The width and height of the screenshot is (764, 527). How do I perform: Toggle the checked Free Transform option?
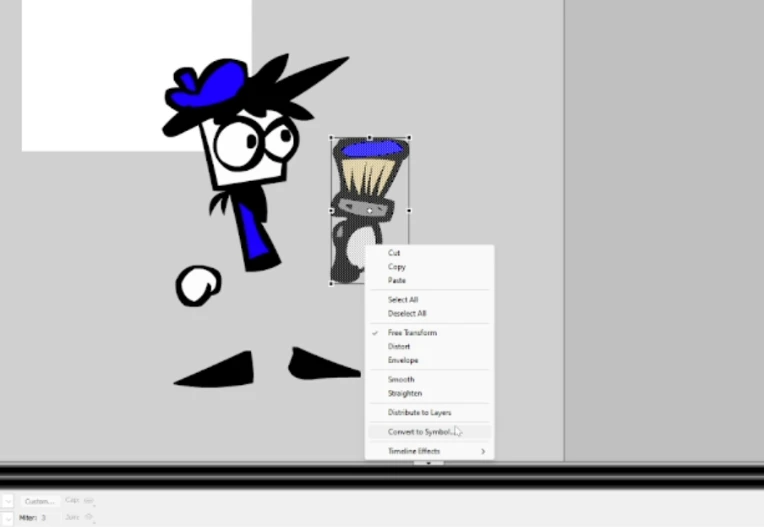click(429, 333)
